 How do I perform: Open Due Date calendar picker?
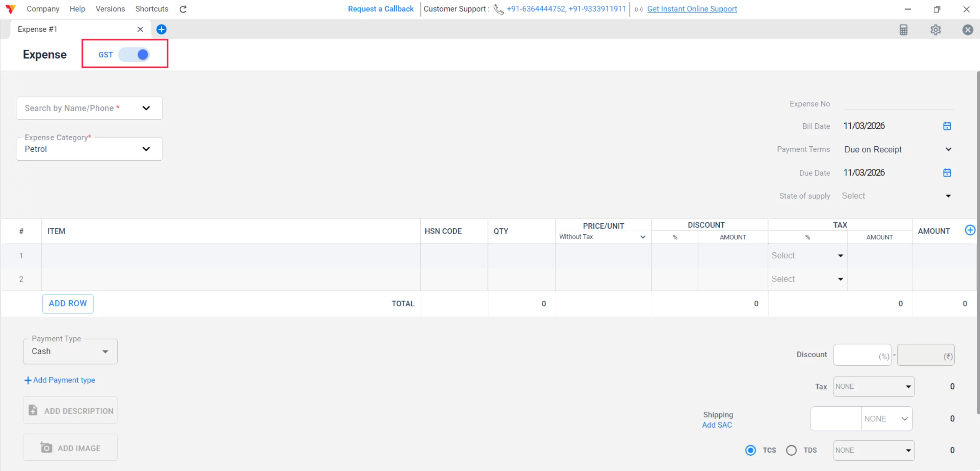pyautogui.click(x=947, y=173)
